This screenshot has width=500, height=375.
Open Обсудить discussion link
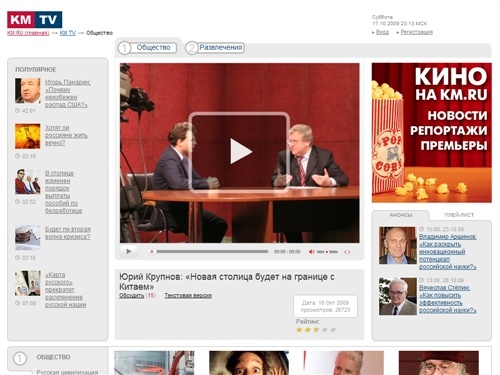pyautogui.click(x=132, y=296)
